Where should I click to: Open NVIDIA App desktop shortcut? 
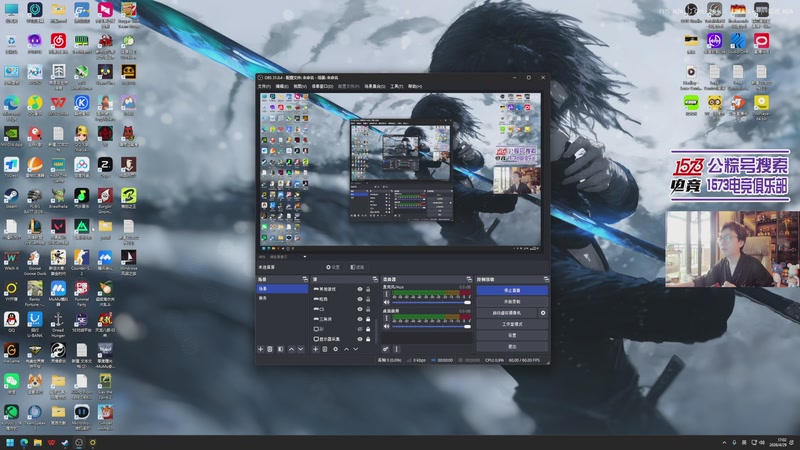coord(11,136)
